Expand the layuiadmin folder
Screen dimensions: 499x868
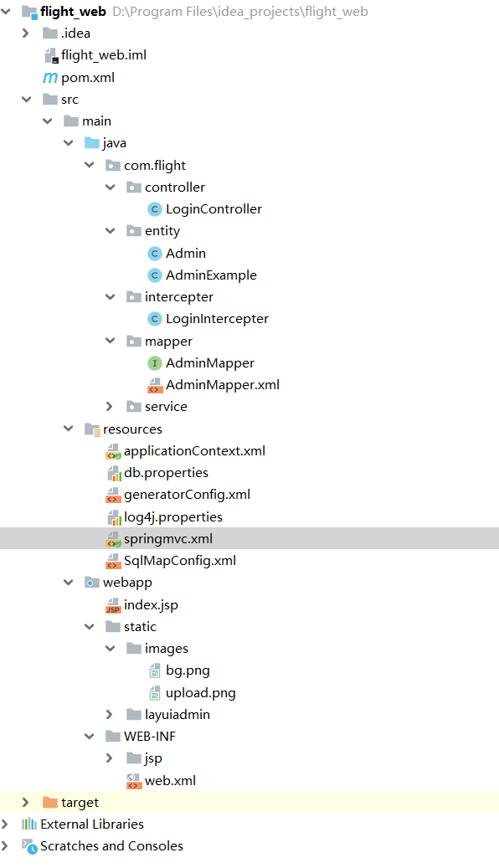(x=109, y=714)
